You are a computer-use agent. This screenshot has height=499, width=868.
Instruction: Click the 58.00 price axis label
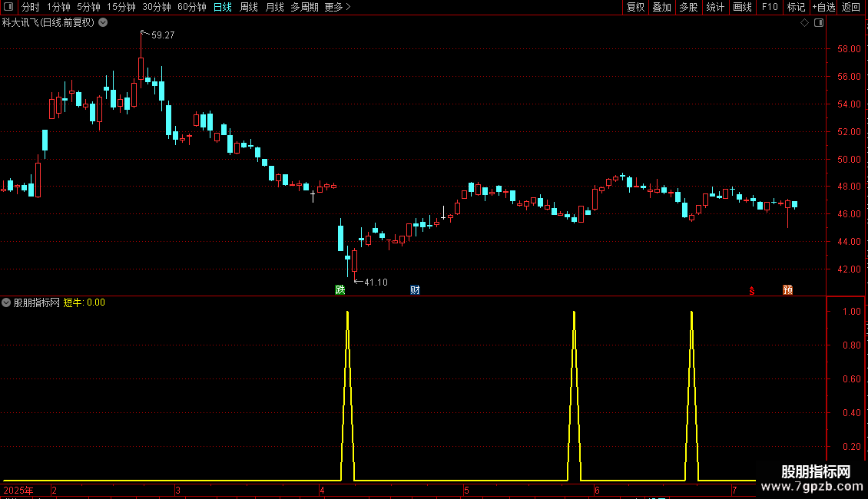click(x=849, y=48)
